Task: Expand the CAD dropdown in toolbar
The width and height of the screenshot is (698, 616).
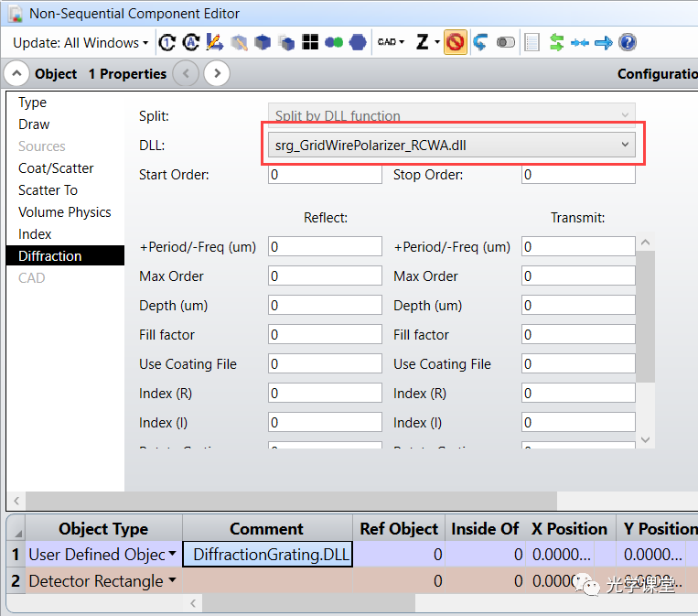Action: (x=391, y=42)
